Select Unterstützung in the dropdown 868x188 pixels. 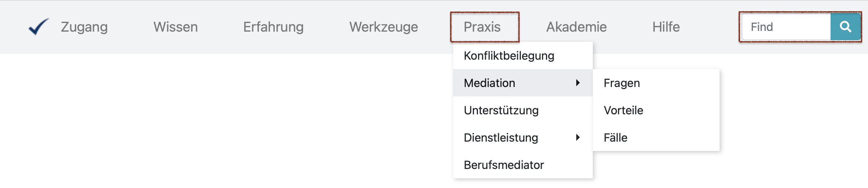pos(501,110)
